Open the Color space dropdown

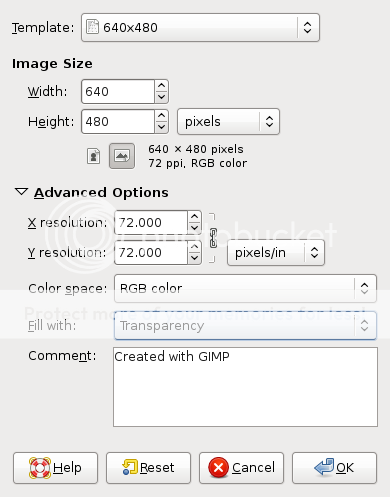[x=245, y=288]
